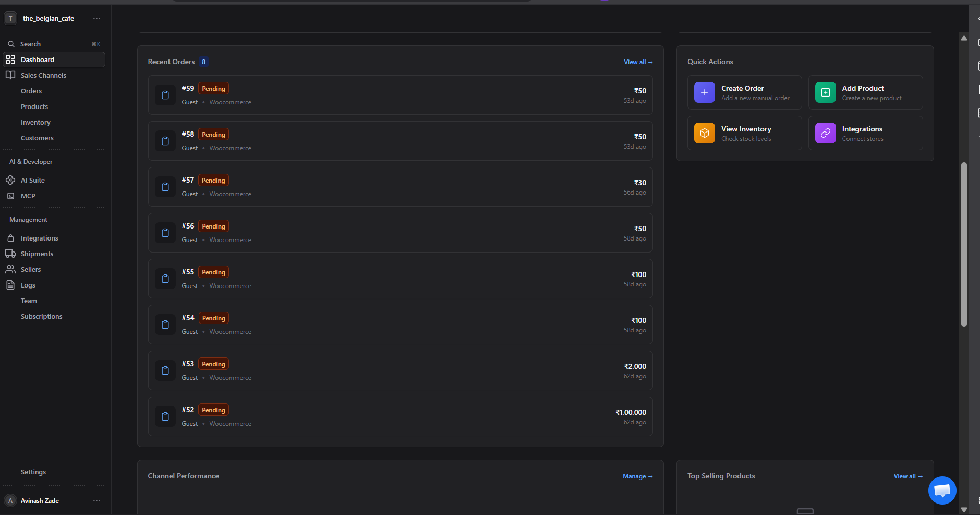Click the clipboard icon for order #55
The image size is (980, 515).
click(x=165, y=279)
